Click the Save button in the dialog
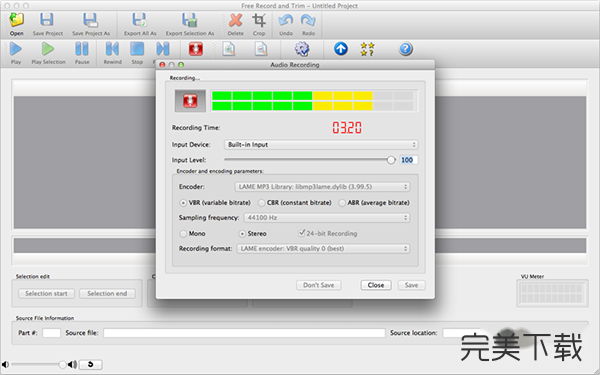This screenshot has height=375, width=600. pos(411,285)
